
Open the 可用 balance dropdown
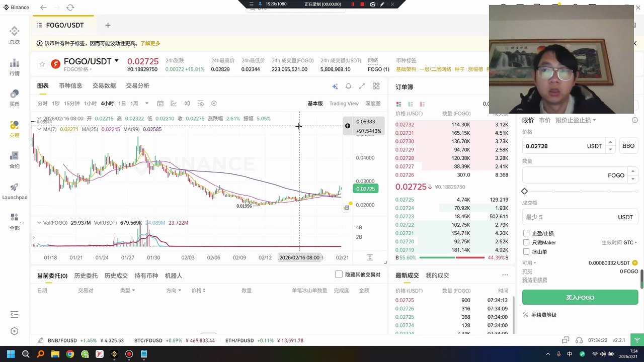529,263
